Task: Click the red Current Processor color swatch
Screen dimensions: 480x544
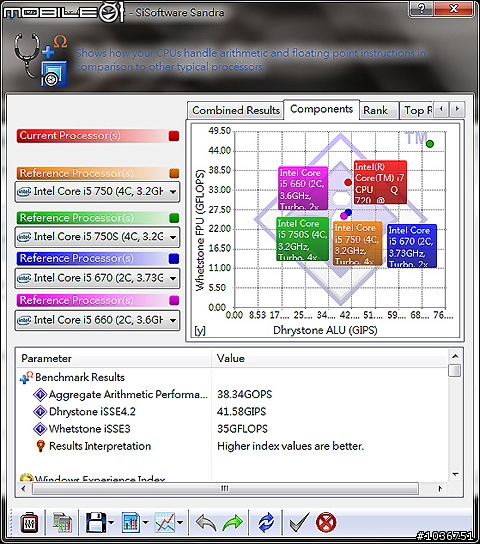Action: [x=174, y=136]
